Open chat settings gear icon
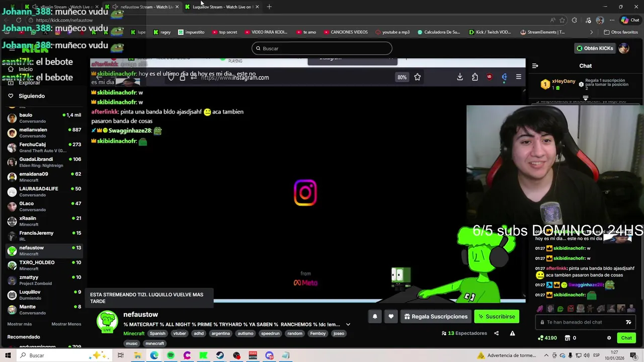The height and width of the screenshot is (362, 644). (x=609, y=338)
